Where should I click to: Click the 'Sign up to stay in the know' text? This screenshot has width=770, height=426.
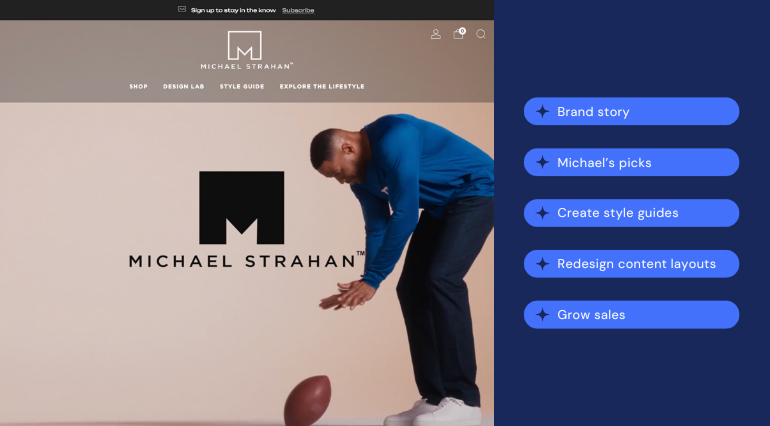point(233,10)
